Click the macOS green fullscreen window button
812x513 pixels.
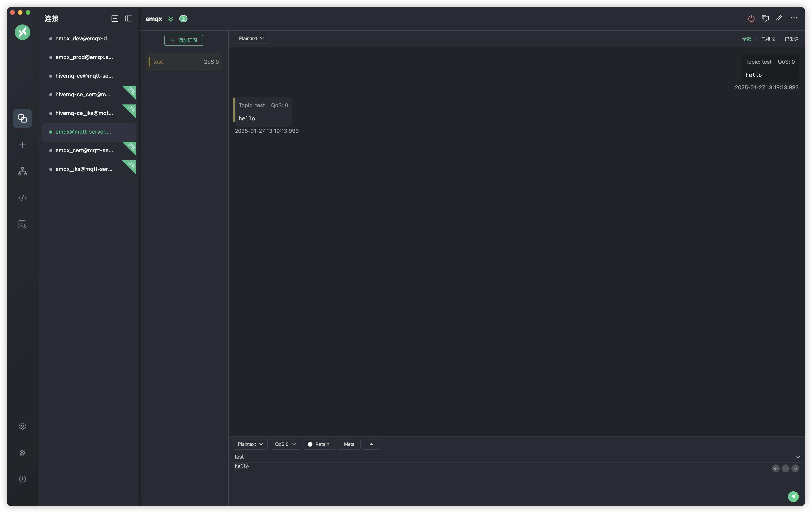28,12
